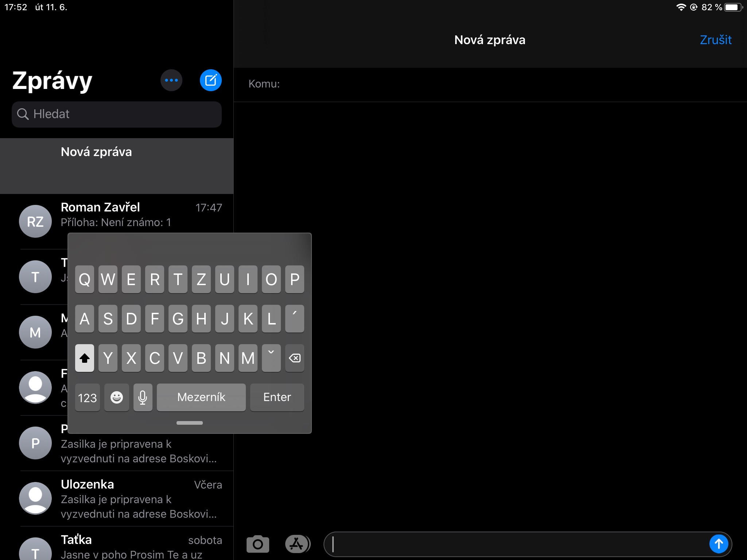747x560 pixels.
Task: Tap the V key
Action: (178, 358)
